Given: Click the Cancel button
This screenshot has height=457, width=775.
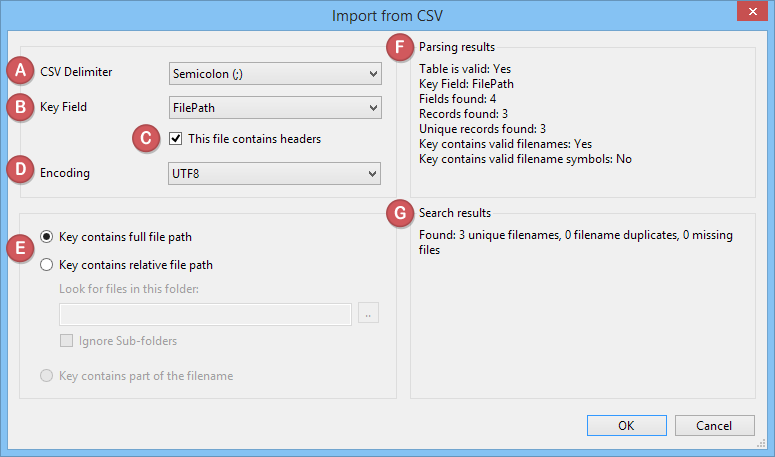Looking at the screenshot, I should pos(714,425).
